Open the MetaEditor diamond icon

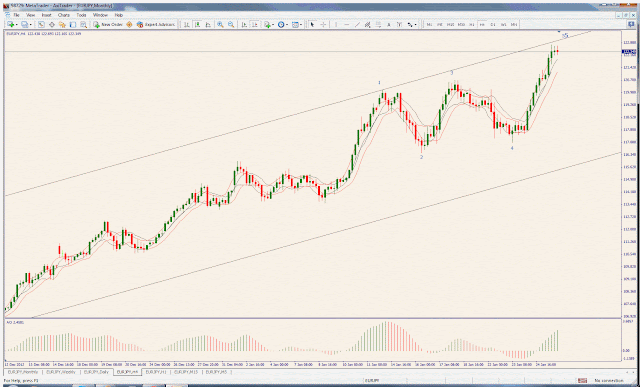(129, 24)
